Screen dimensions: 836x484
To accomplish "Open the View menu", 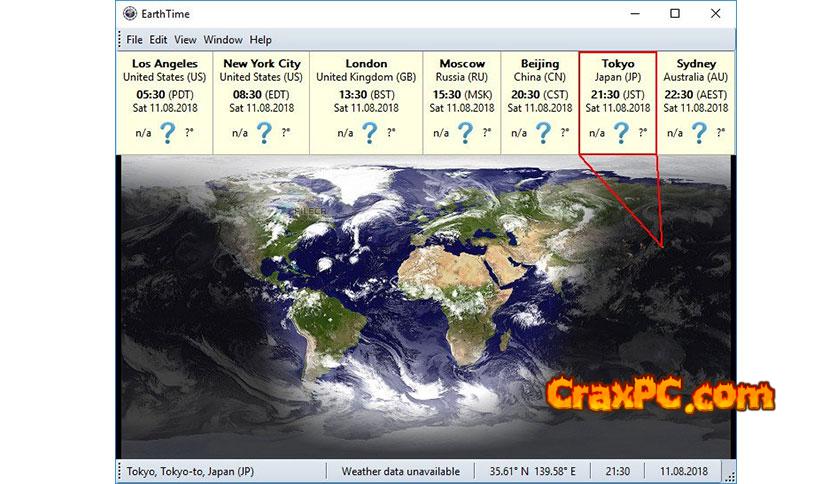I will coord(185,40).
